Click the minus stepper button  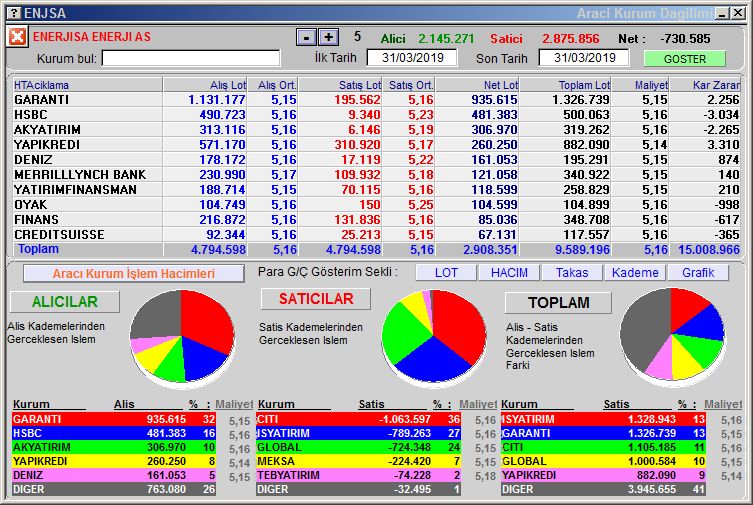306,37
